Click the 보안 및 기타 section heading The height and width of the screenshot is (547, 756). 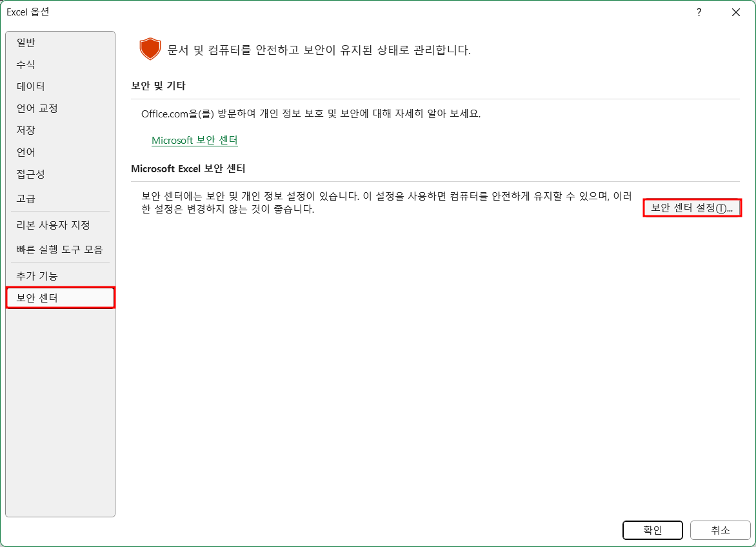158,86
